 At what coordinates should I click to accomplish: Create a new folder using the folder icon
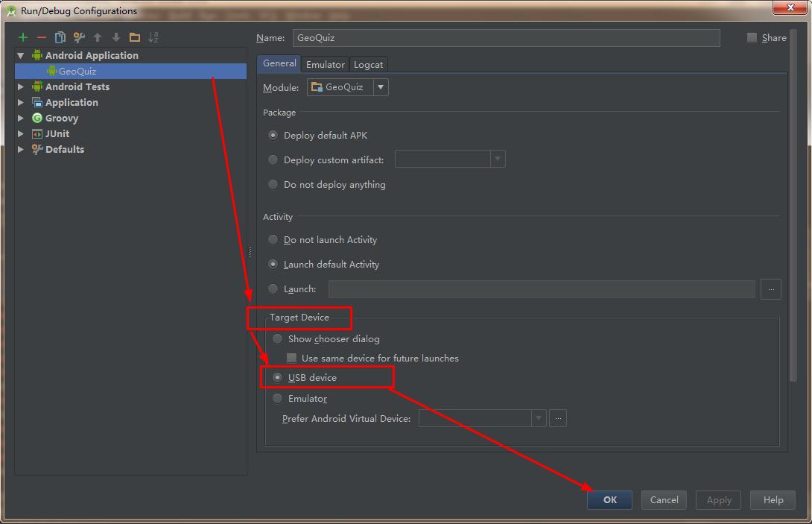click(135, 37)
